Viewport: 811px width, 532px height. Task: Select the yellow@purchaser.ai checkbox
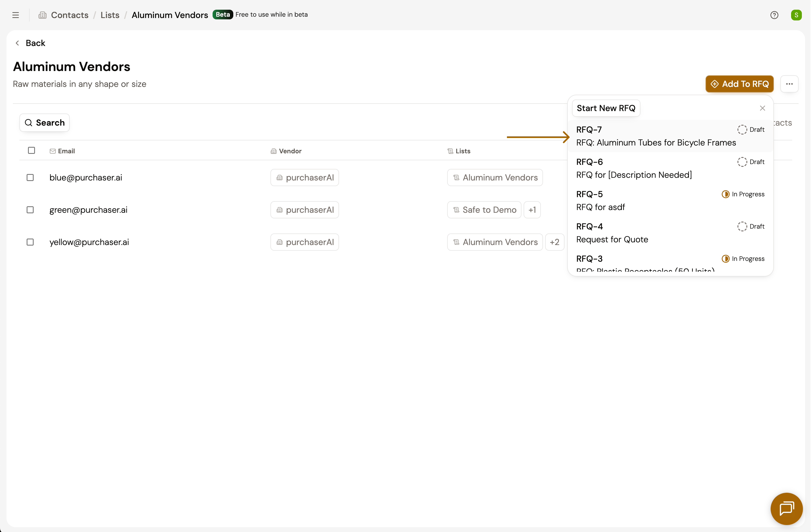(x=30, y=242)
